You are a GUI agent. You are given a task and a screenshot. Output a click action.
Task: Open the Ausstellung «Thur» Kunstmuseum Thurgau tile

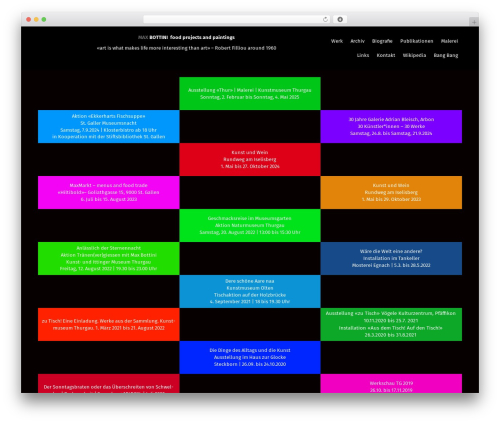click(250, 93)
